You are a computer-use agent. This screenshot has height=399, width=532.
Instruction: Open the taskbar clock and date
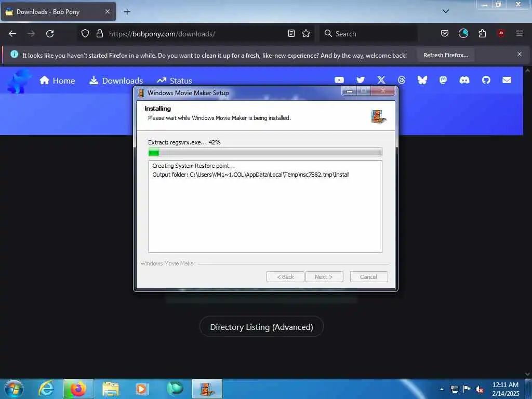506,389
